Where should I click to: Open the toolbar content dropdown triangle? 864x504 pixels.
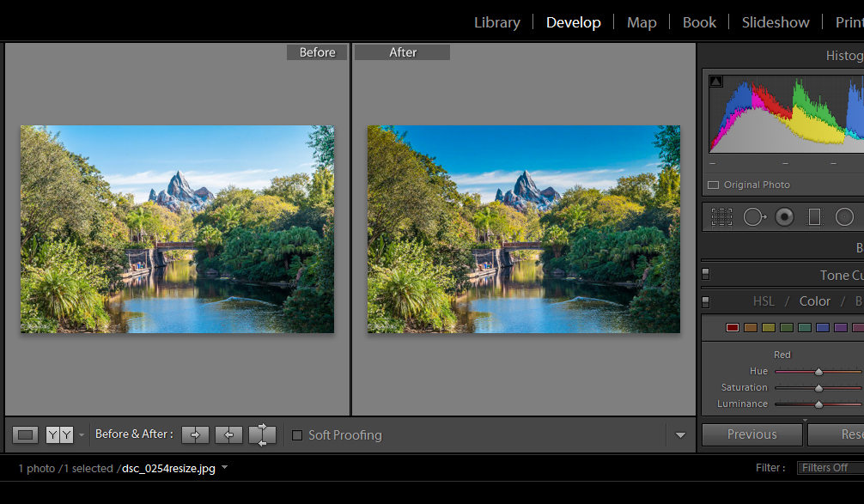tap(680, 435)
